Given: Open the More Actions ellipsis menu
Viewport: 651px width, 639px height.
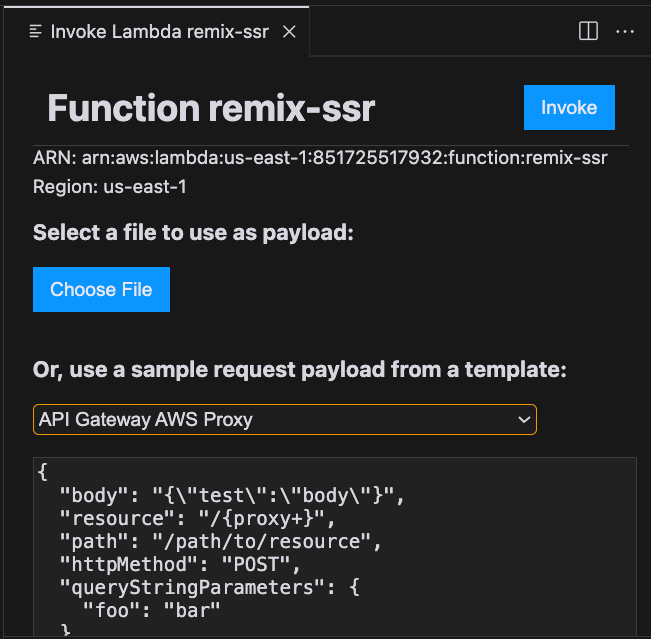Looking at the screenshot, I should tap(625, 31).
